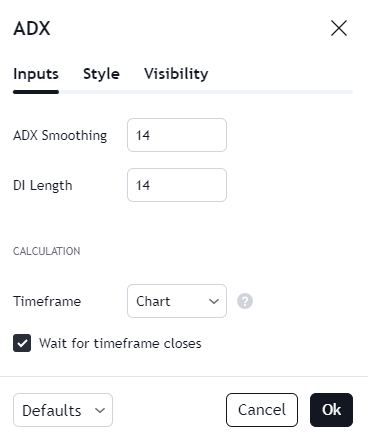368x436 pixels.
Task: Click the chevron arrow in the Timeframe box
Action: [x=214, y=301]
